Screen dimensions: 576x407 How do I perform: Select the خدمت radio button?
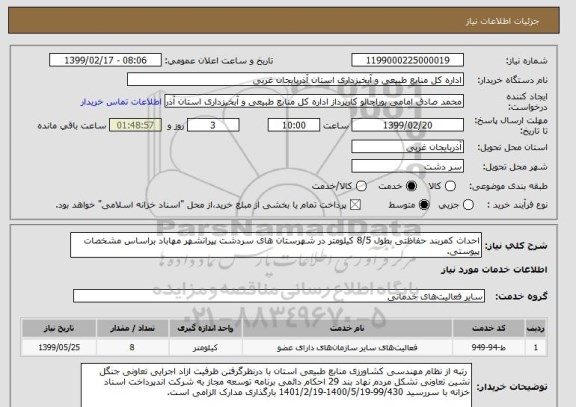[x=411, y=186]
